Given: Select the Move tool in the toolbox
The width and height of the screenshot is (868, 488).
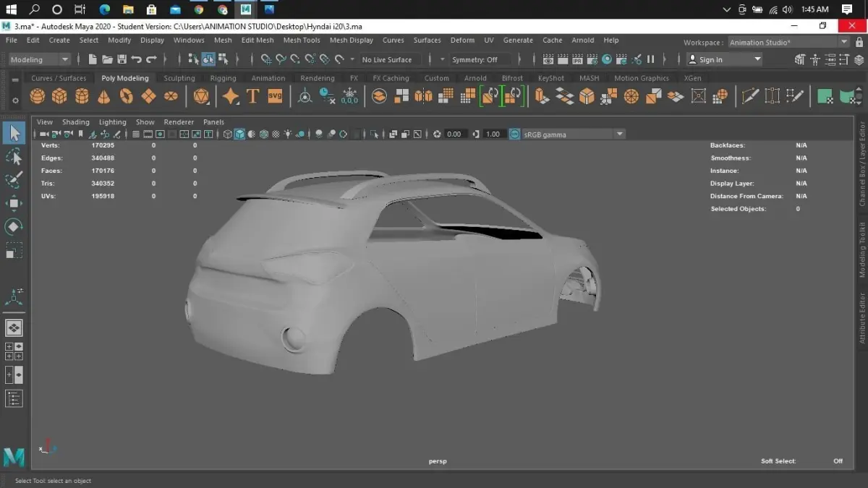Looking at the screenshot, I should click(14, 203).
